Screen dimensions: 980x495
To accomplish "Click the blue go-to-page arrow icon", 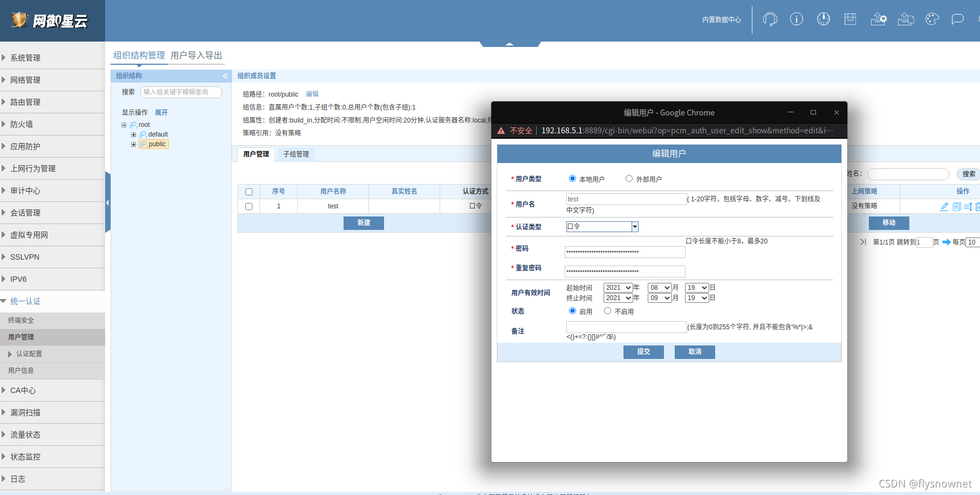I will pyautogui.click(x=947, y=242).
